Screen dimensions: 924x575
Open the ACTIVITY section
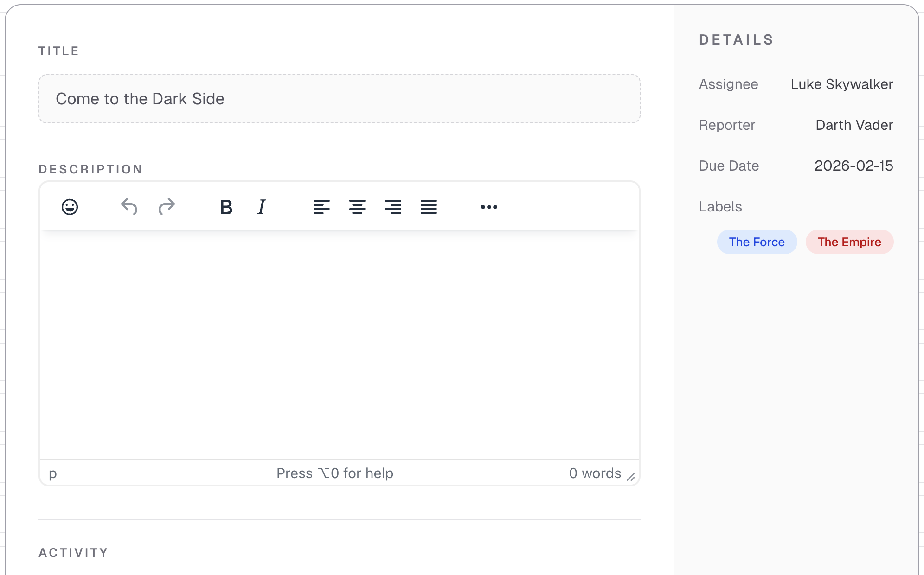[73, 552]
